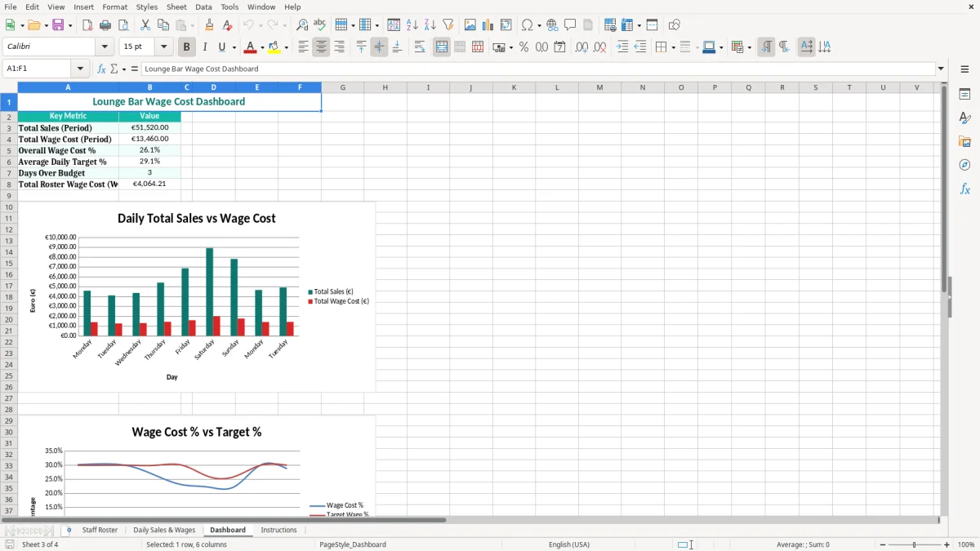Open Conditional Formatting dropdown arrow
This screenshot has height=551, width=980.
coord(749,48)
